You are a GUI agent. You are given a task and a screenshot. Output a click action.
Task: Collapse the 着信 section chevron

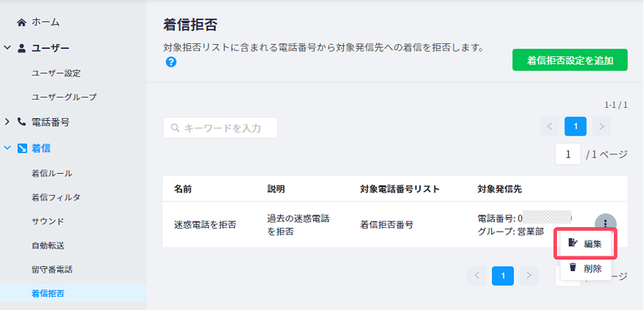click(x=7, y=148)
